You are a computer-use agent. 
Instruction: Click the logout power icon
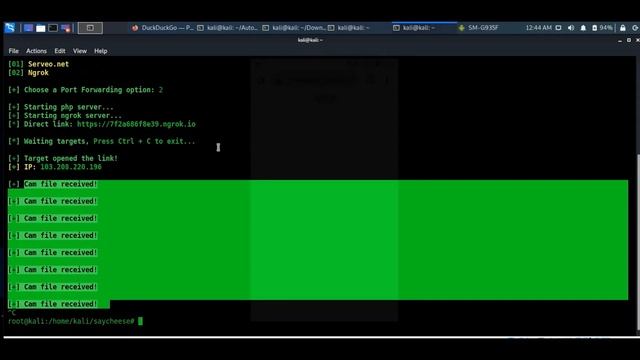635,28
